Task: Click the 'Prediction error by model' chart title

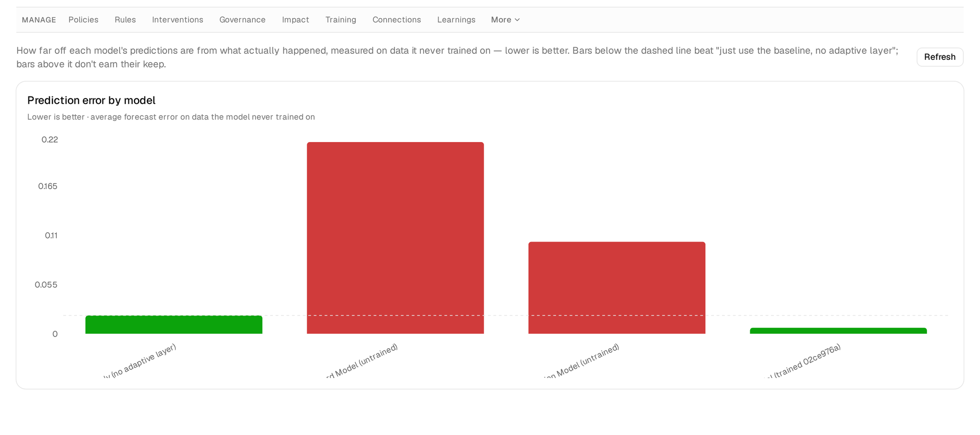Action: [x=91, y=100]
